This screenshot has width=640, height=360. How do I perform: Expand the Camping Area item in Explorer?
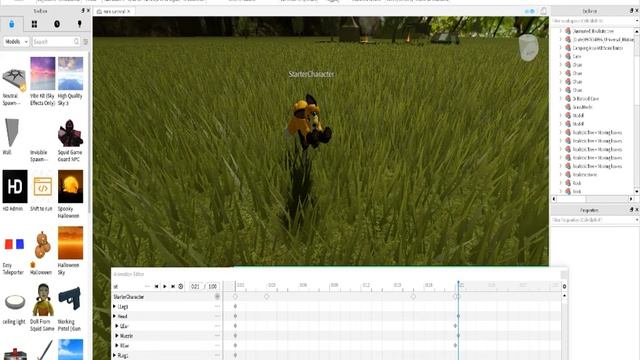[x=561, y=48]
